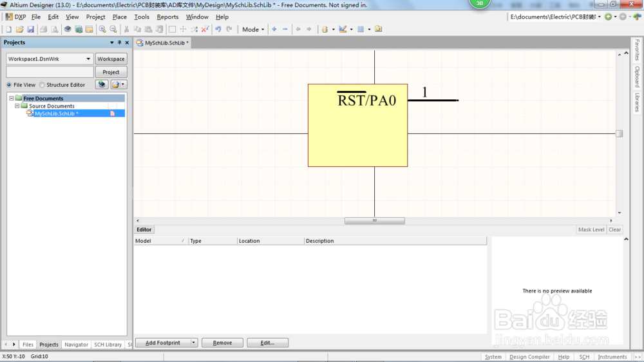644x362 pixels.
Task: Click the rubber stamp icon
Action: point(159,29)
